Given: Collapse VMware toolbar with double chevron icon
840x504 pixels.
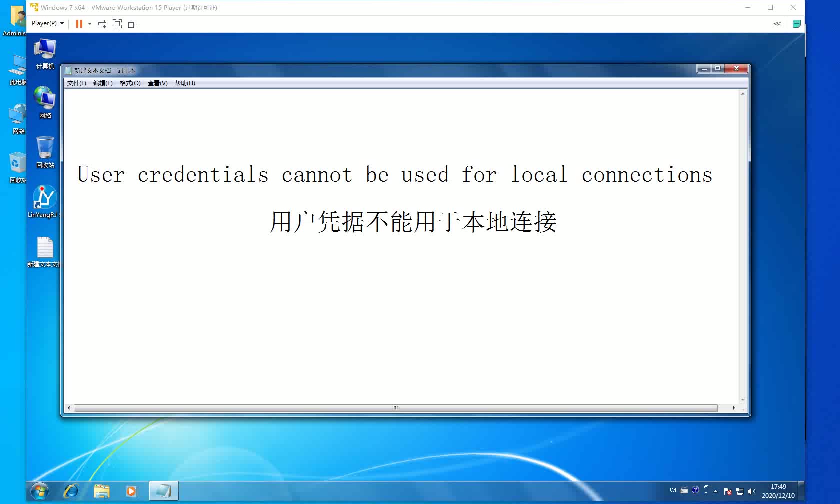Looking at the screenshot, I should click(x=777, y=24).
